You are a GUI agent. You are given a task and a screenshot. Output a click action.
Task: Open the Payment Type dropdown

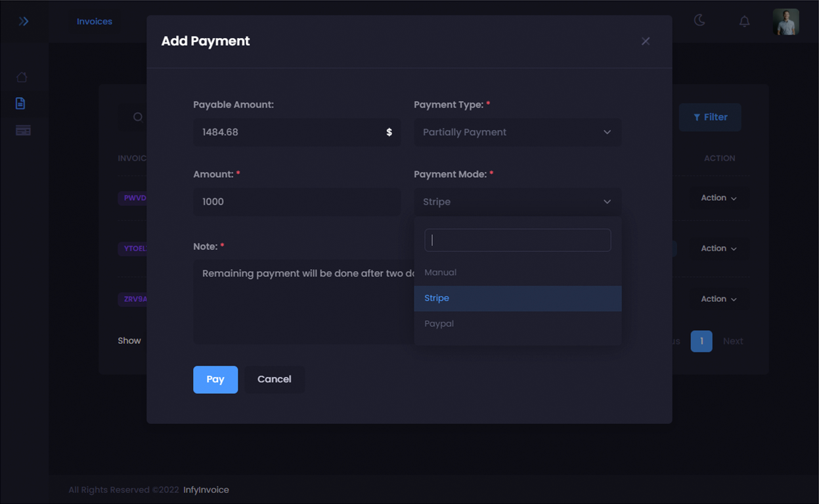pos(517,132)
